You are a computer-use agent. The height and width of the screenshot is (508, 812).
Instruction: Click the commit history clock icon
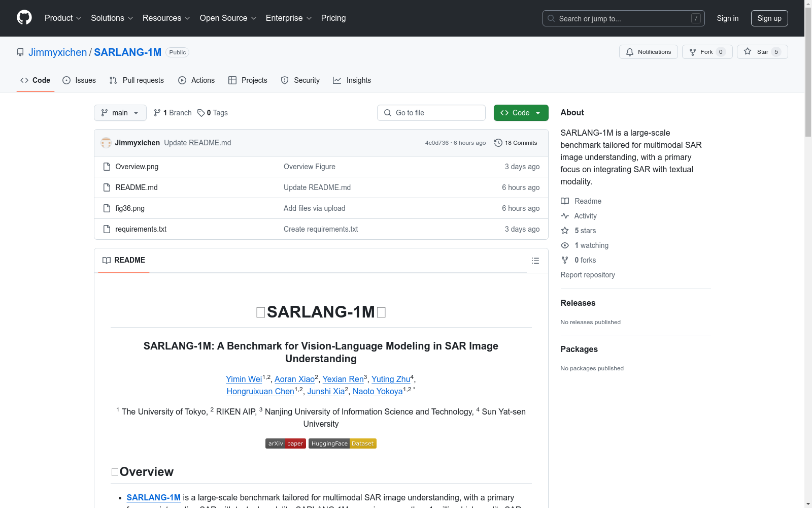pyautogui.click(x=498, y=143)
